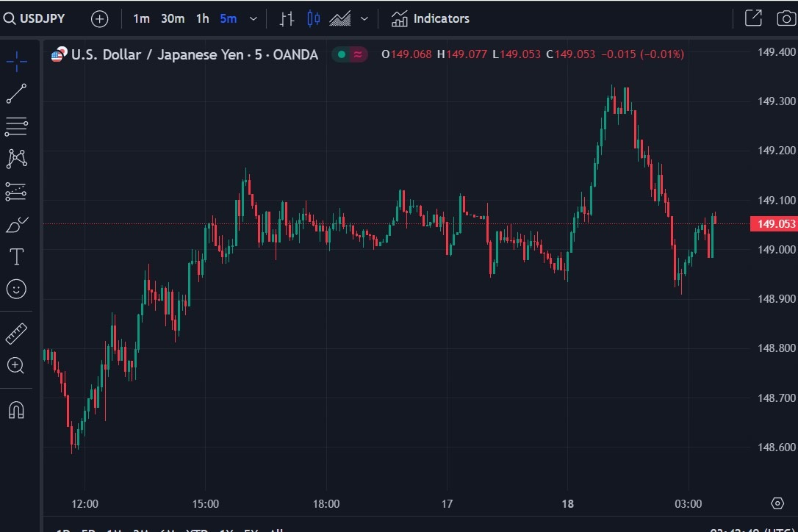Open the USDJPY symbol search

tap(35, 18)
